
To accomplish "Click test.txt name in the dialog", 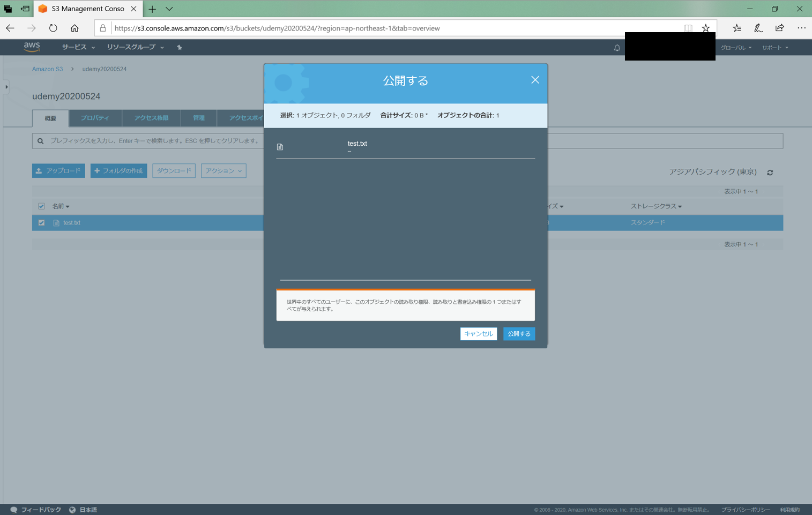I will (357, 144).
